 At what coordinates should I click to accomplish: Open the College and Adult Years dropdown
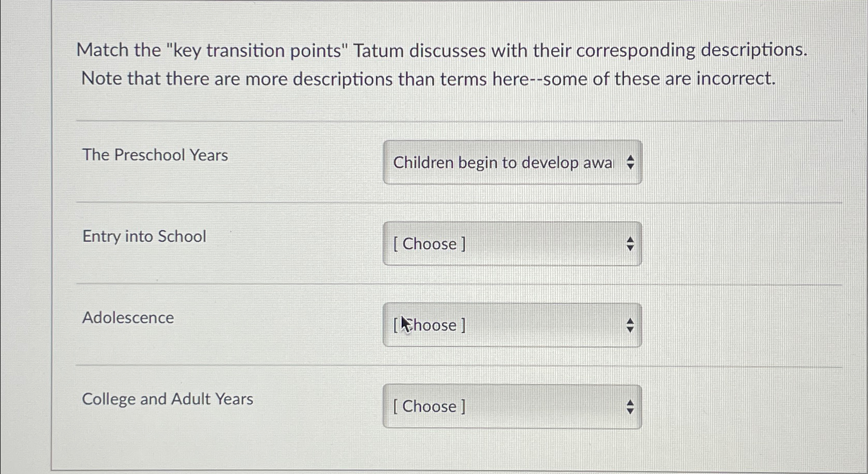tap(512, 406)
